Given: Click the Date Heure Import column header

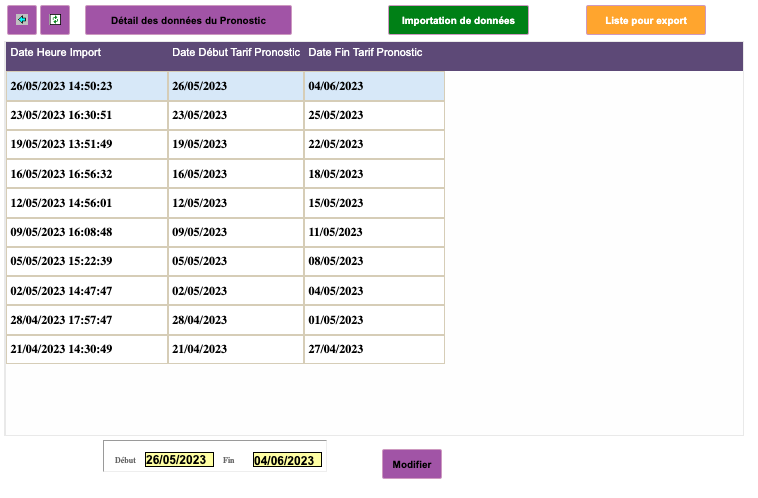Looking at the screenshot, I should click(x=56, y=52).
